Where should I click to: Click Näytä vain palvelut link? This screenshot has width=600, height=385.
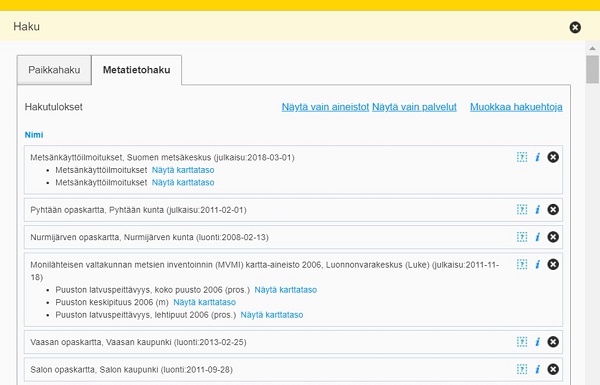pos(414,107)
